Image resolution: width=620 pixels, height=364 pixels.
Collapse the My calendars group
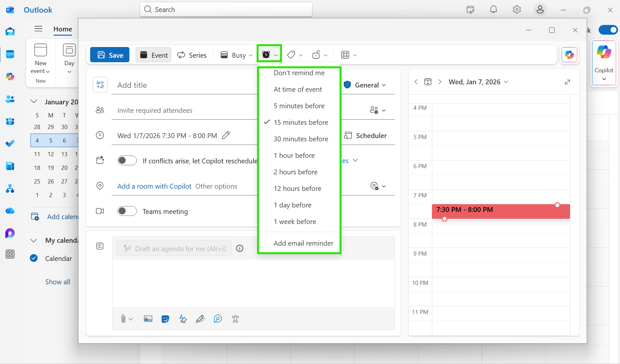[x=34, y=240]
